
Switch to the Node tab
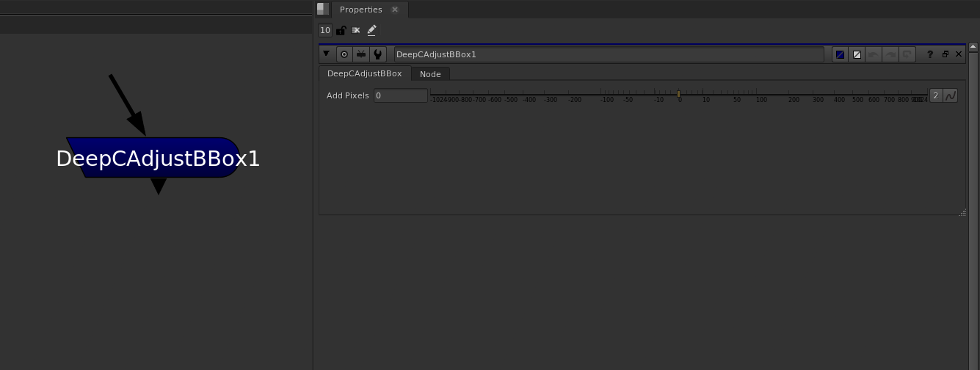click(430, 74)
